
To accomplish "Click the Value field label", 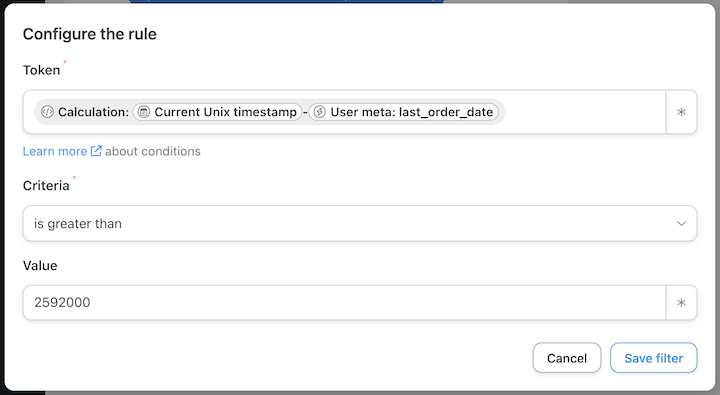I will tap(40, 265).
